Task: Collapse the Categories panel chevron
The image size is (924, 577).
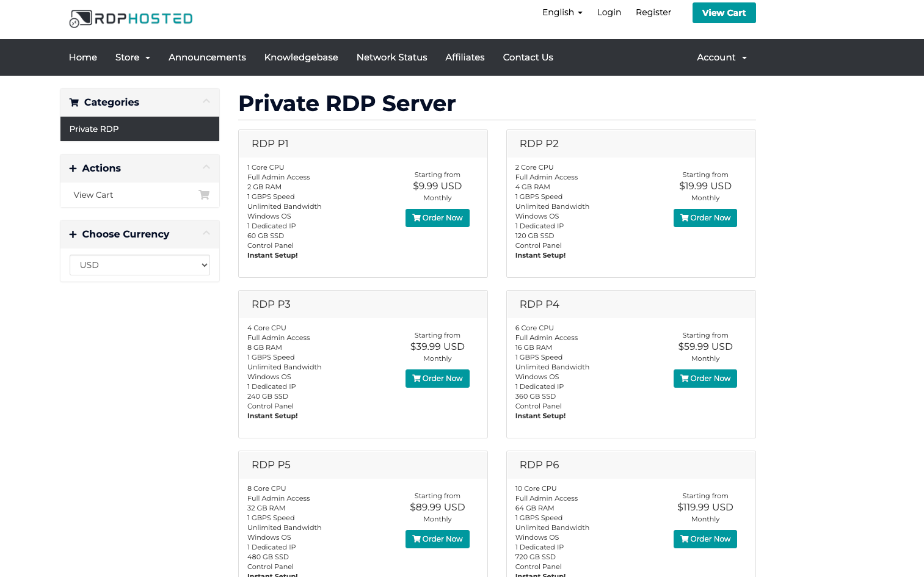Action: (x=206, y=101)
